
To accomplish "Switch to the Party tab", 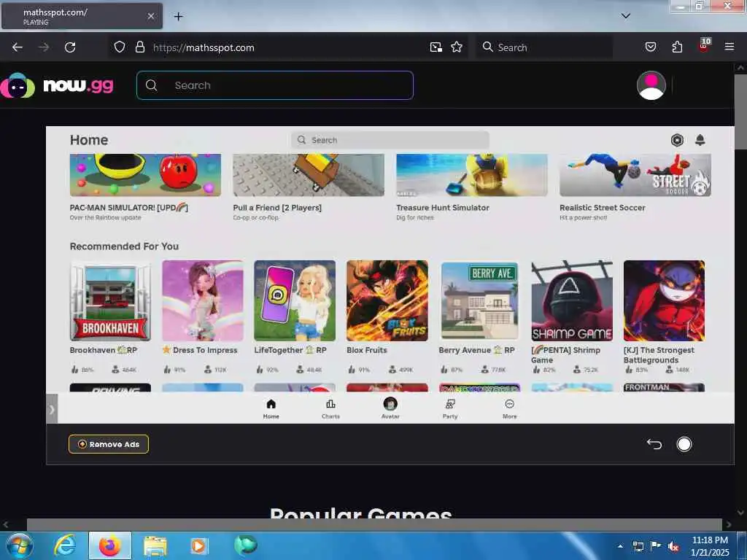I will (x=449, y=408).
